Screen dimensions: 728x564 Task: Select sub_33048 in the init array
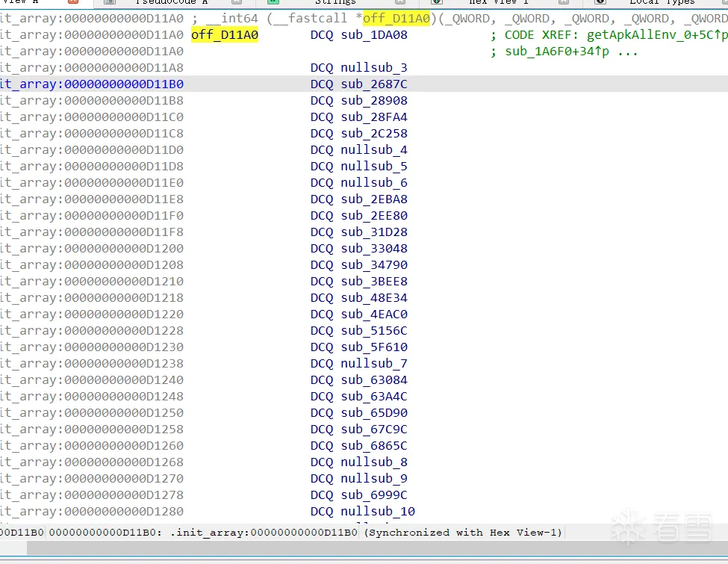click(374, 249)
